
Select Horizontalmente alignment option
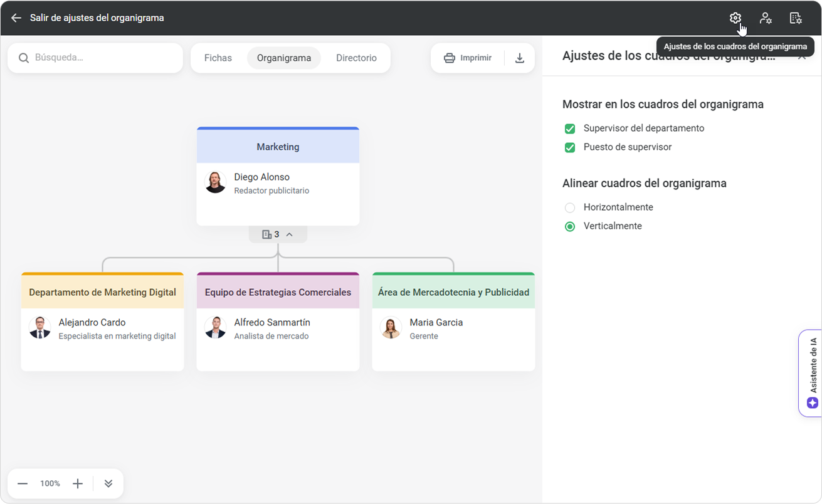point(570,207)
